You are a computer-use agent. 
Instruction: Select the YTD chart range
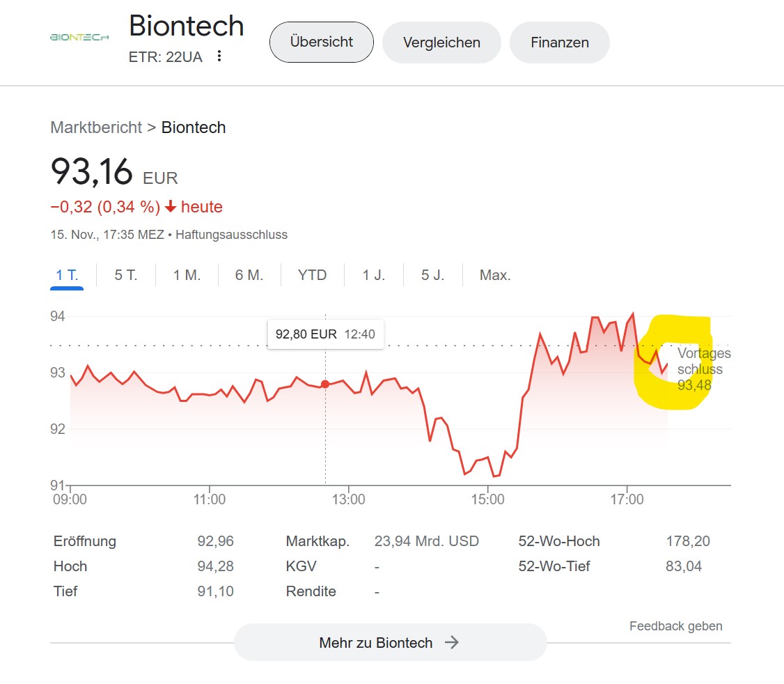pos(313,275)
